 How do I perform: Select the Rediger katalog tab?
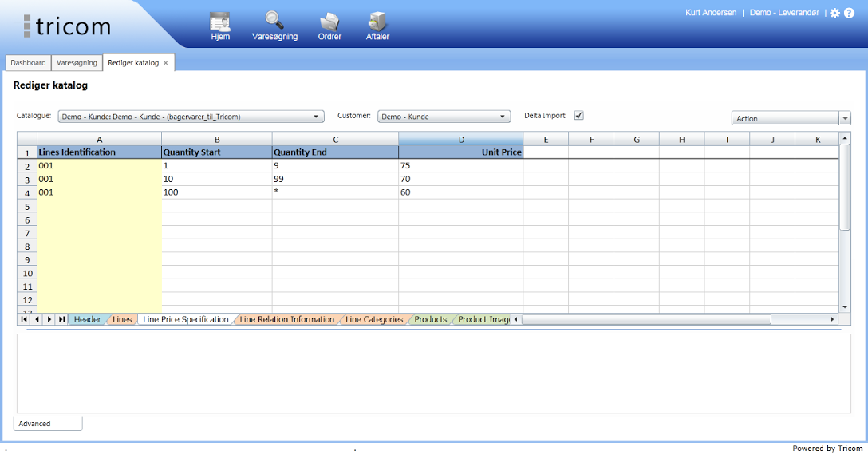133,62
